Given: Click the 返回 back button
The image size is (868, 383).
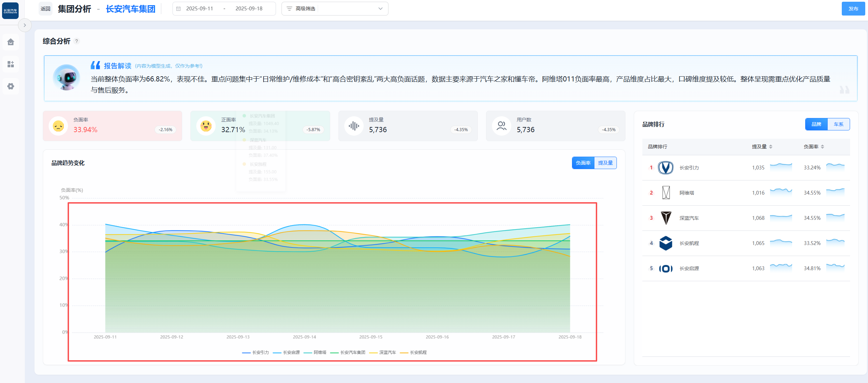Looking at the screenshot, I should coord(46,9).
